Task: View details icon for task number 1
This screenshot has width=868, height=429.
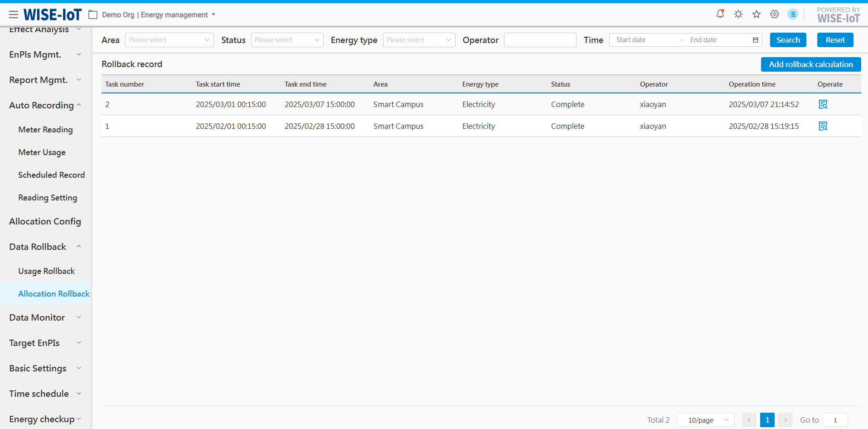Action: pyautogui.click(x=823, y=126)
